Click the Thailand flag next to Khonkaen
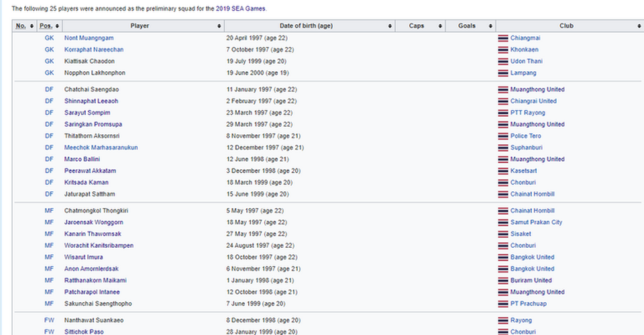Image resolution: width=644 pixels, height=335 pixels. pos(503,50)
